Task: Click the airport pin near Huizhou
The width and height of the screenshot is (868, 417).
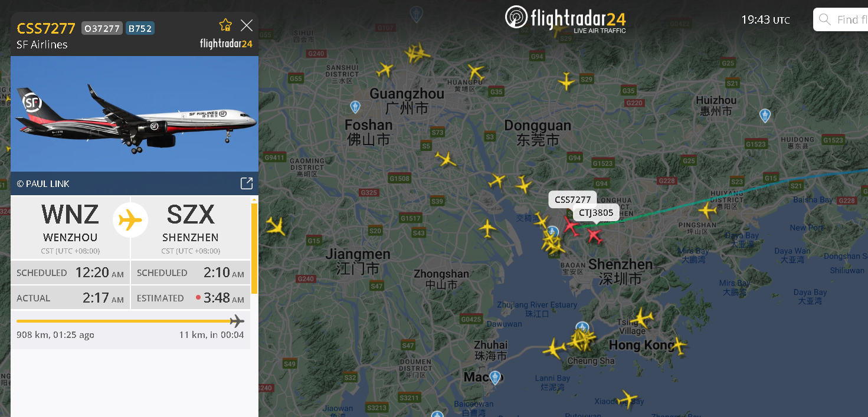Action: pyautogui.click(x=765, y=116)
